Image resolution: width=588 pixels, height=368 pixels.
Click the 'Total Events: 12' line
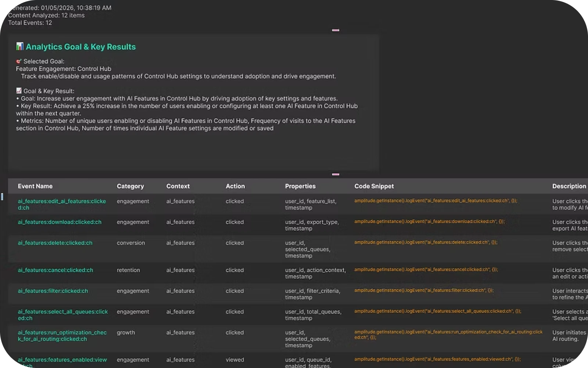(30, 23)
